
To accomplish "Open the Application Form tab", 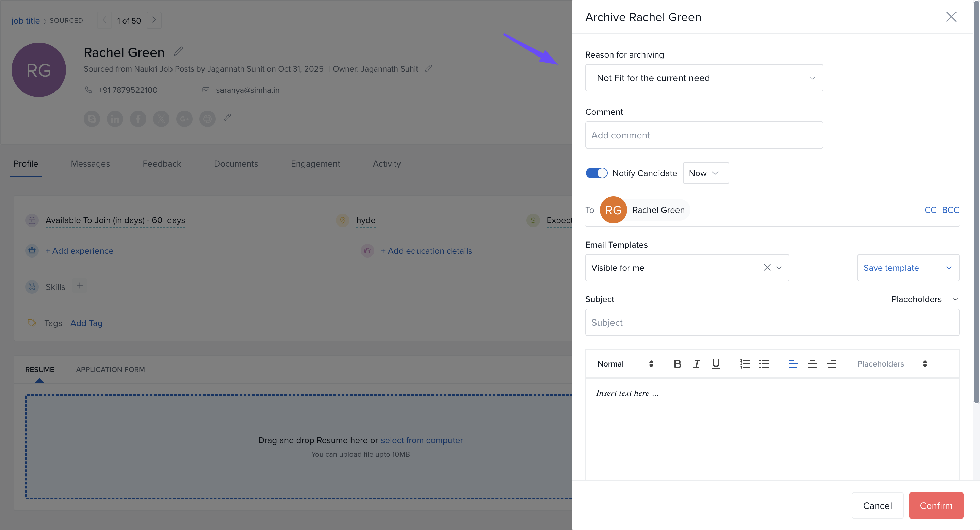I will tap(110, 369).
